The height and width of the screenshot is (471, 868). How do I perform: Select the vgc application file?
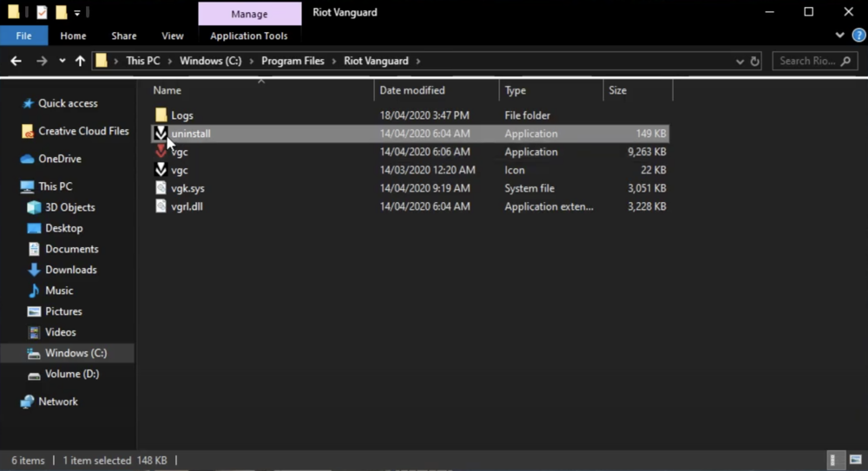pos(180,152)
